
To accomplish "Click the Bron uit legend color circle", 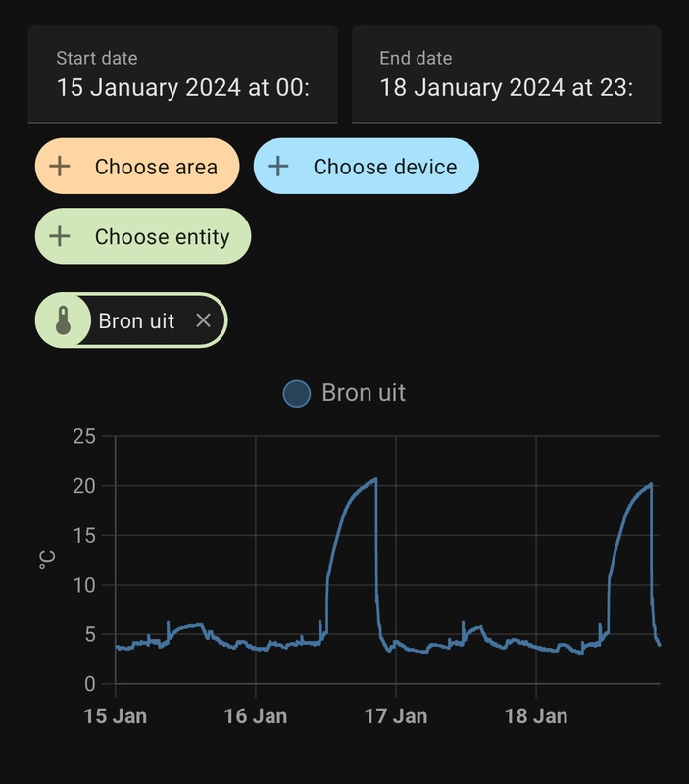I will 296,393.
